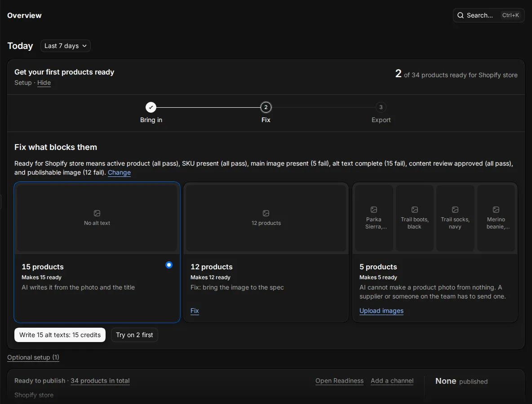Screen dimensions: 532x404
Task: Click the image icon above No alt text
Action: (x=97, y=213)
